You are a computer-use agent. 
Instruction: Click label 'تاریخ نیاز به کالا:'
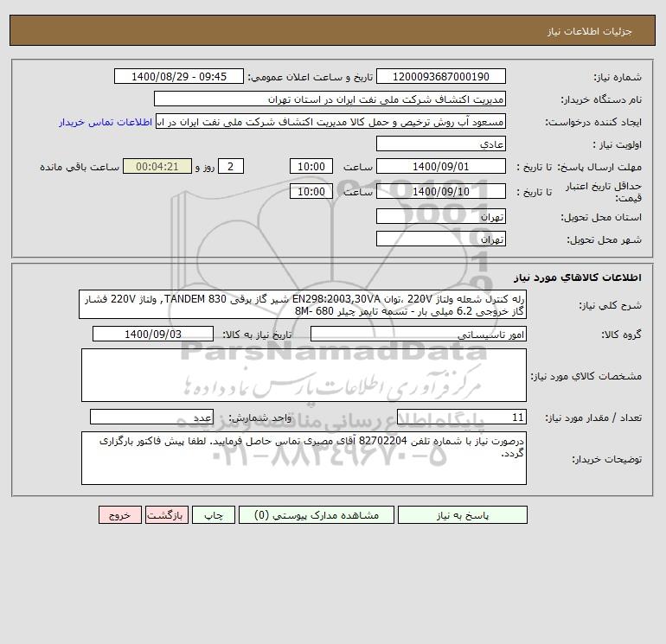pyautogui.click(x=258, y=335)
